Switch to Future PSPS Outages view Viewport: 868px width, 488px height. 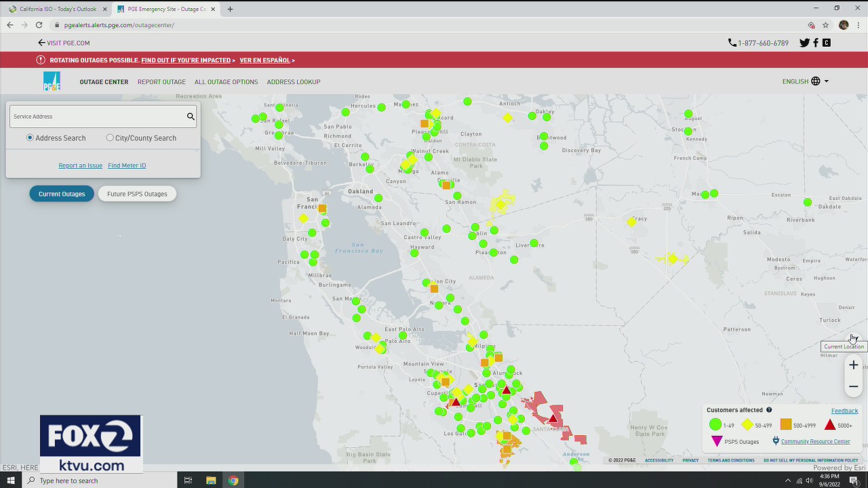pyautogui.click(x=137, y=194)
